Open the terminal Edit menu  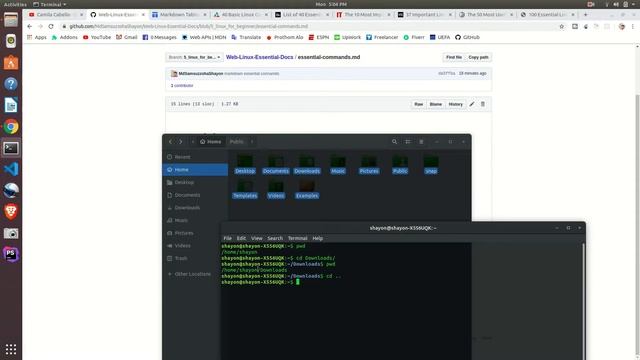[x=241, y=238]
